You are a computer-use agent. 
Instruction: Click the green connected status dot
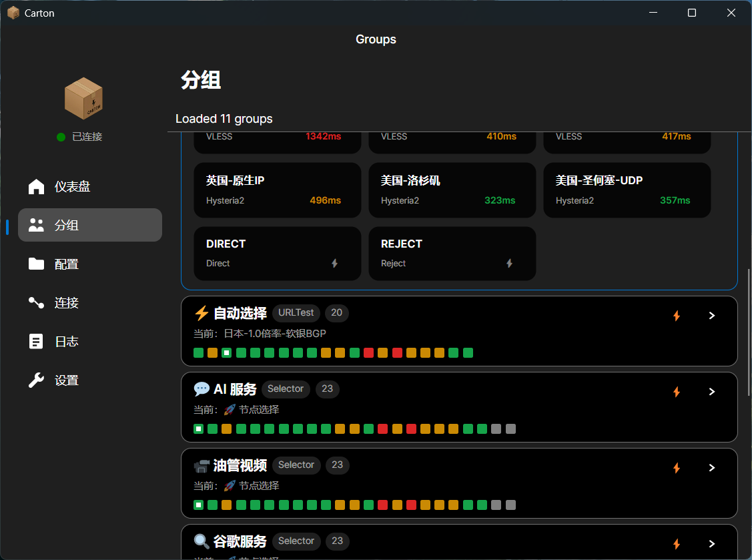[x=61, y=137]
